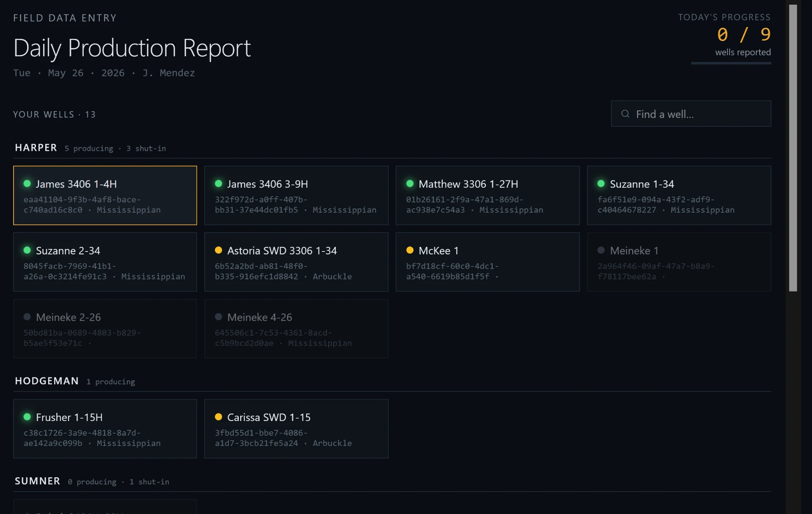Click '0 producing · 1 shut-in' Sumner summary
The width and height of the screenshot is (812, 514).
click(118, 482)
